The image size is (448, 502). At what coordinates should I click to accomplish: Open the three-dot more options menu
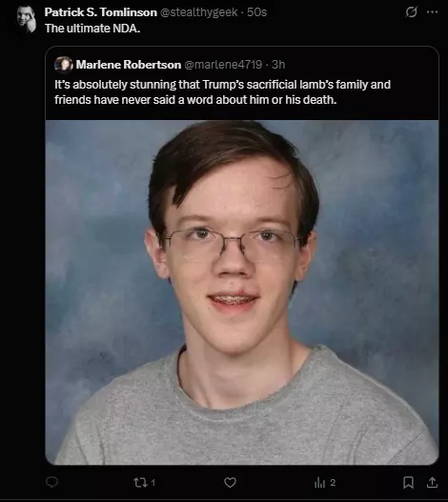[x=433, y=12]
